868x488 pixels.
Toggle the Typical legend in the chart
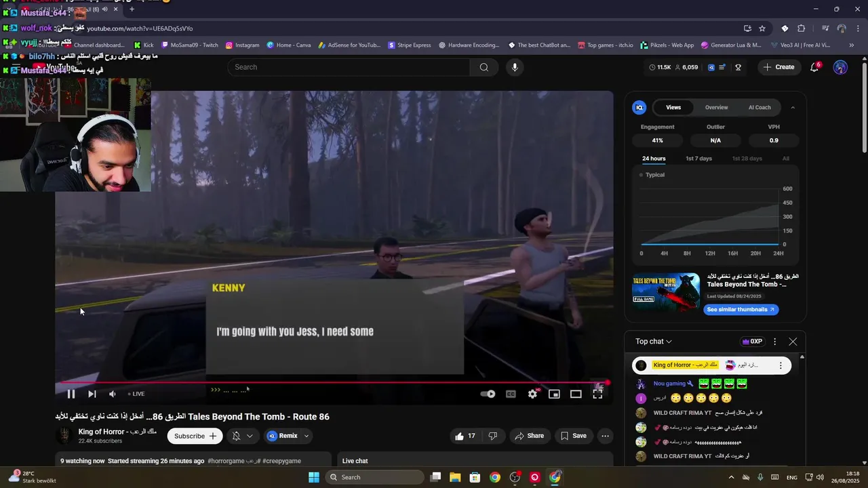click(x=652, y=175)
